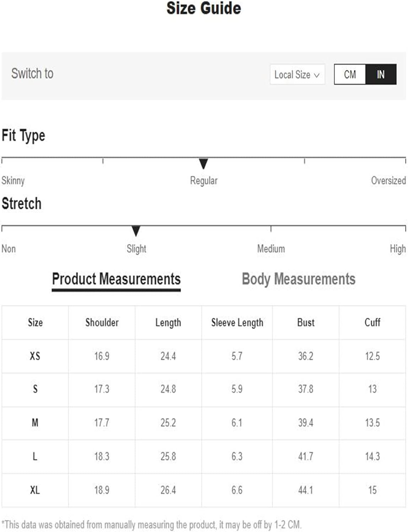Select the IN unit toggle
This screenshot has height=532, width=408.
(381, 74)
